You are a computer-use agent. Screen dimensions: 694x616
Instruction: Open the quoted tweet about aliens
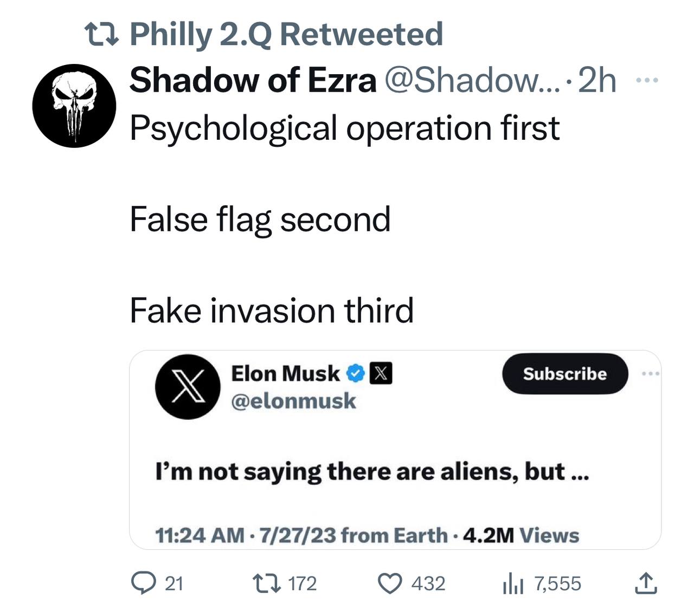pyautogui.click(x=395, y=450)
